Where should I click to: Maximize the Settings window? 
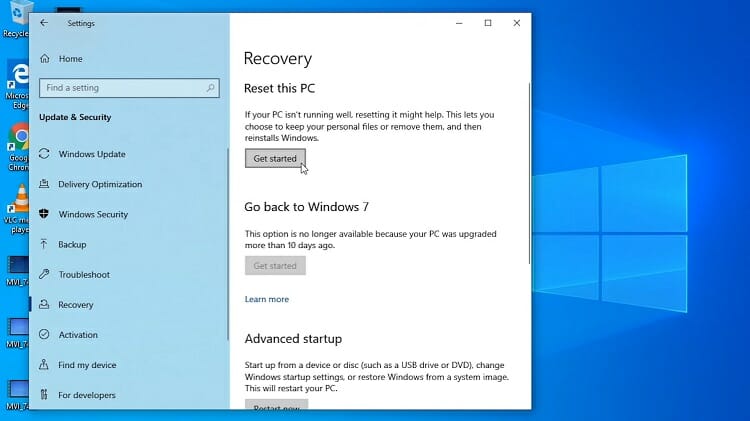[488, 23]
